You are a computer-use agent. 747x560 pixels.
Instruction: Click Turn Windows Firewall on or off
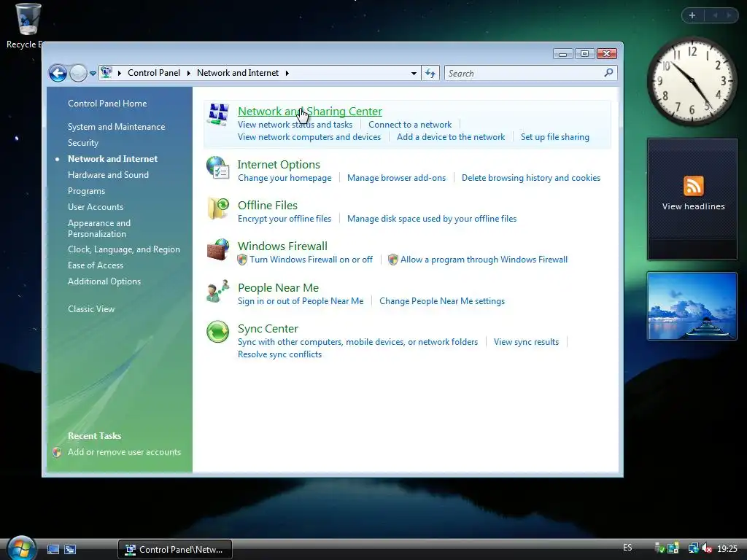(311, 260)
